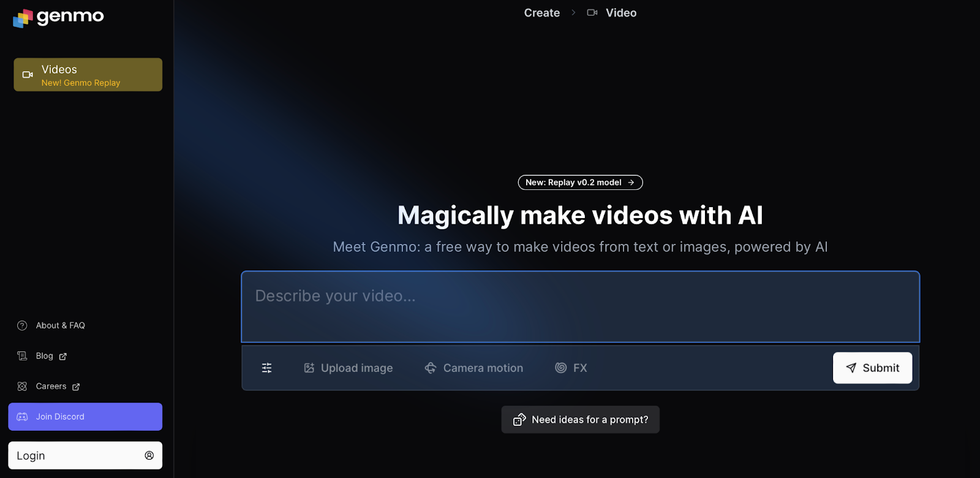Open the New: Replay v0.2 model link
The width and height of the screenshot is (980, 478).
pyautogui.click(x=580, y=183)
